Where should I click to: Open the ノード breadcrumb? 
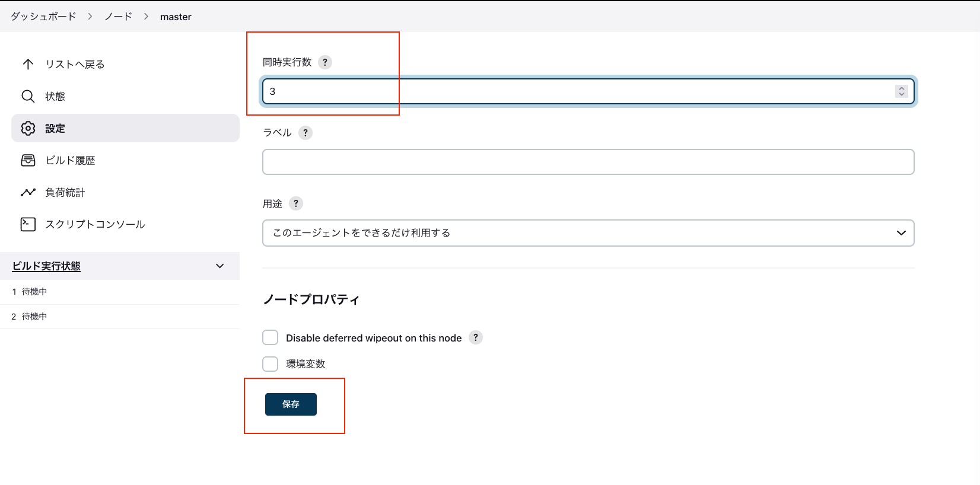[x=119, y=17]
